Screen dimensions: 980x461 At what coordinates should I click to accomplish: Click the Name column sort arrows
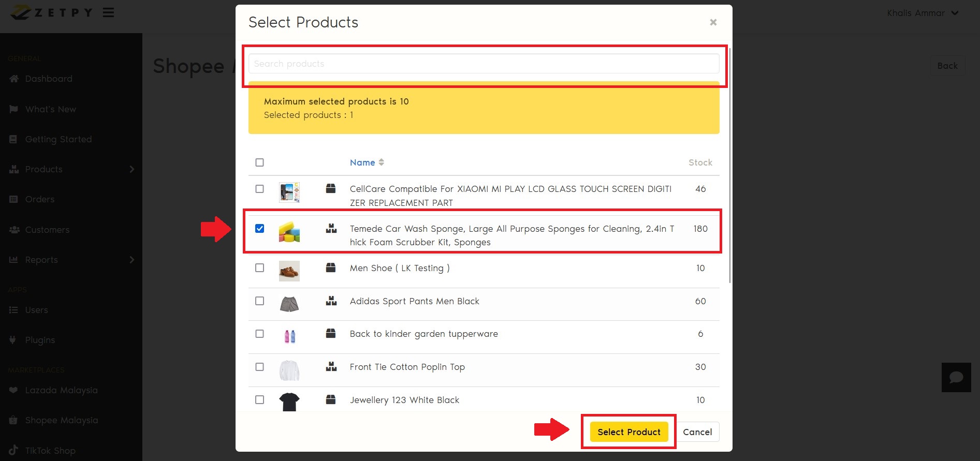tap(382, 162)
